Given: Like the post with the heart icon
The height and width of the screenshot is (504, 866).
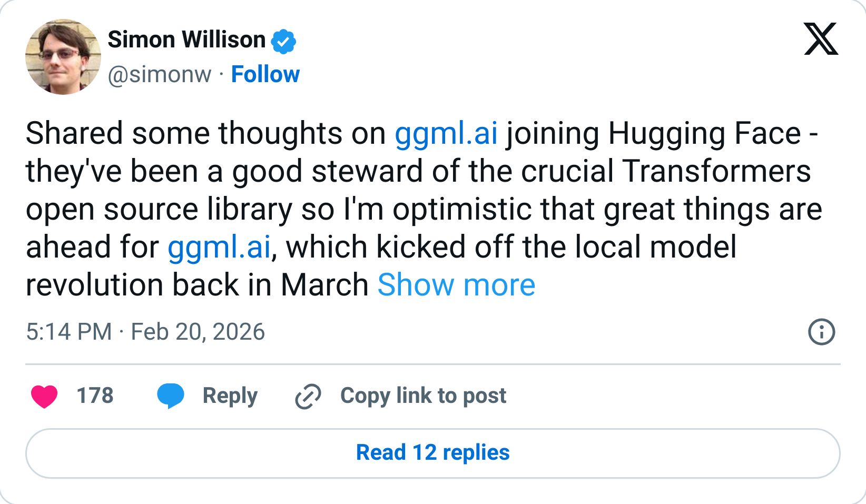Looking at the screenshot, I should tap(44, 396).
